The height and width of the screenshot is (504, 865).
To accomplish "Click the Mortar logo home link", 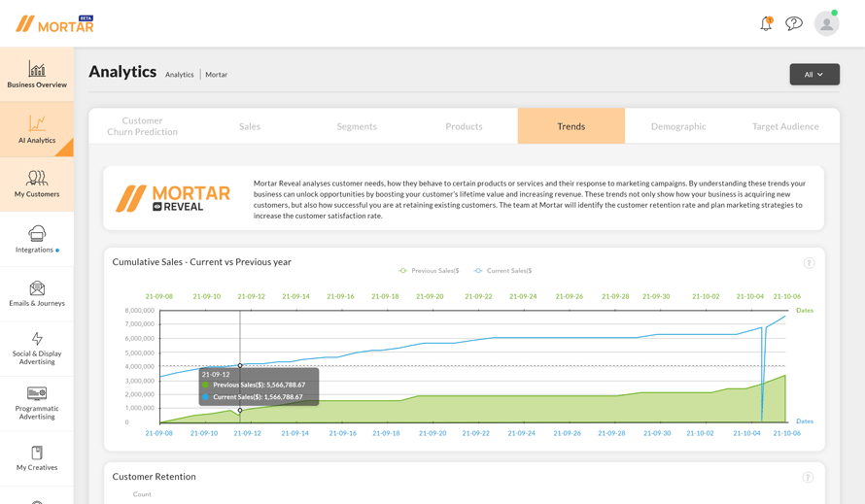I will tap(54, 24).
